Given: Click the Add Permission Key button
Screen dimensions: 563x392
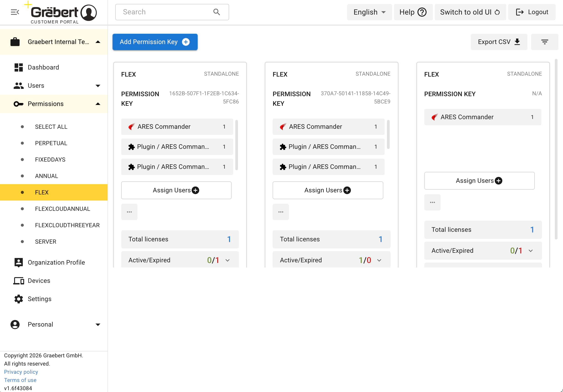Looking at the screenshot, I should pyautogui.click(x=155, y=42).
